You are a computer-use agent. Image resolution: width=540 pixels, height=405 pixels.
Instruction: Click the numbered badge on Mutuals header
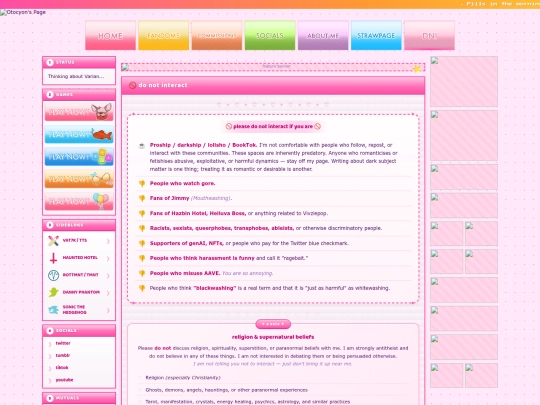(x=50, y=398)
